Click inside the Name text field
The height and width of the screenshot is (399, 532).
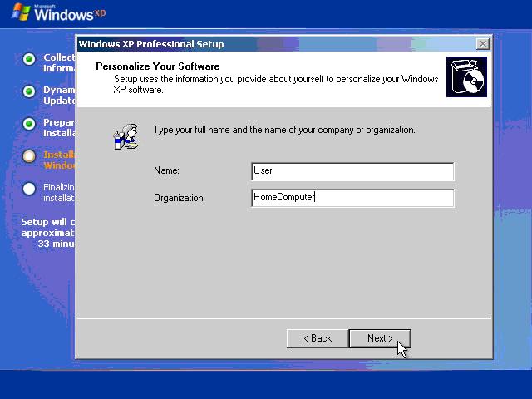click(x=352, y=171)
